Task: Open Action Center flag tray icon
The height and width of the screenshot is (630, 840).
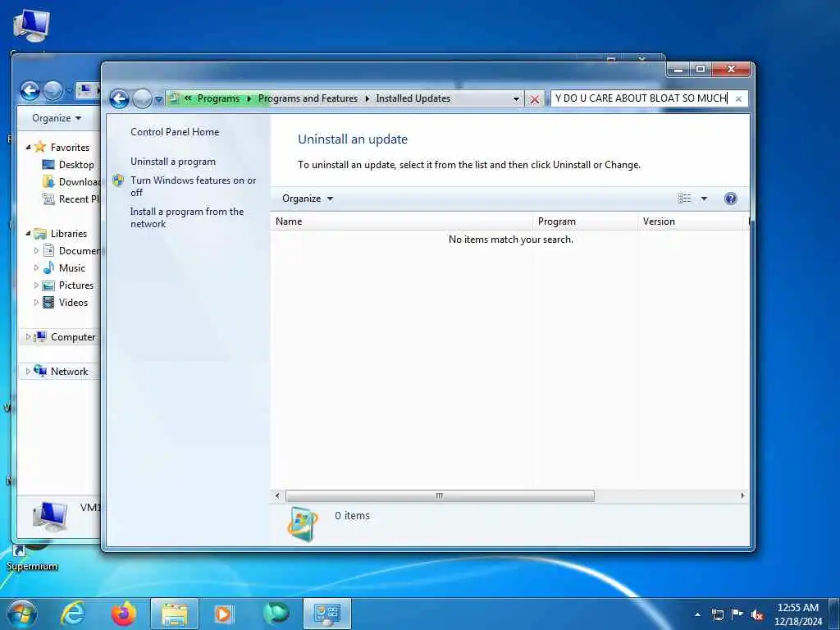Action: pyautogui.click(x=737, y=615)
